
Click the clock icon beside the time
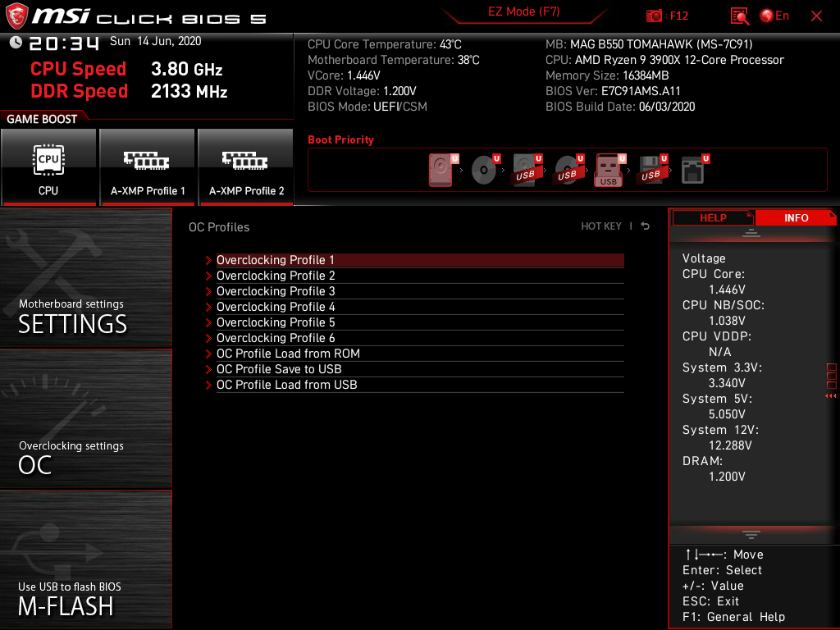(x=16, y=42)
